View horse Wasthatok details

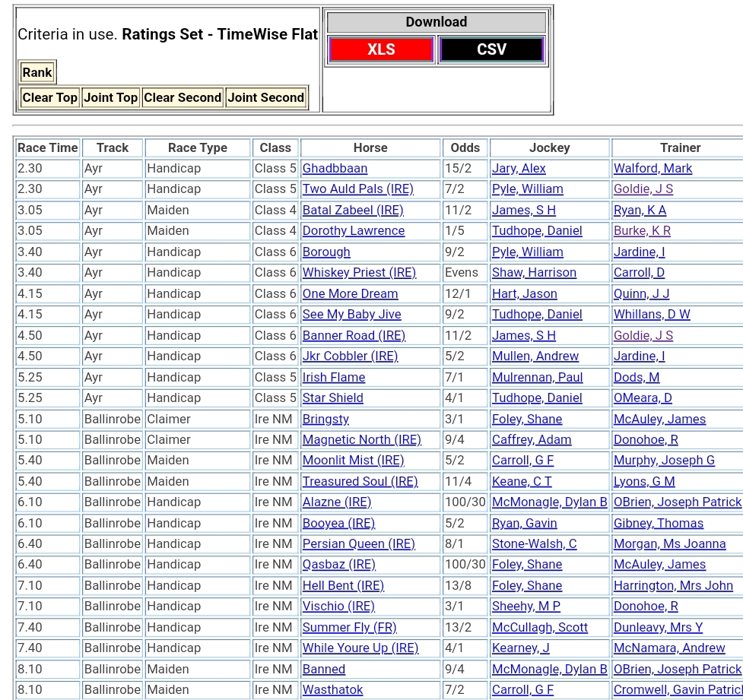[x=332, y=690]
